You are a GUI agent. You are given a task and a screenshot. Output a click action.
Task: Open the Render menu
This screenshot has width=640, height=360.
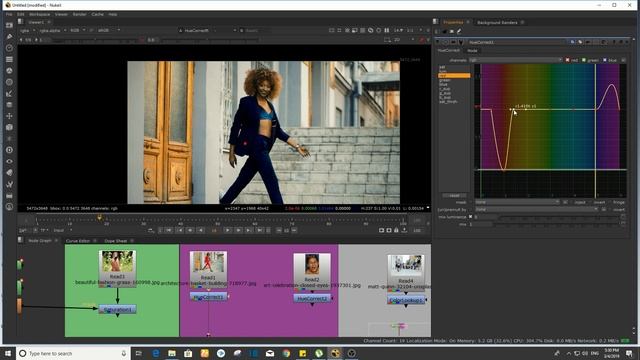79,14
